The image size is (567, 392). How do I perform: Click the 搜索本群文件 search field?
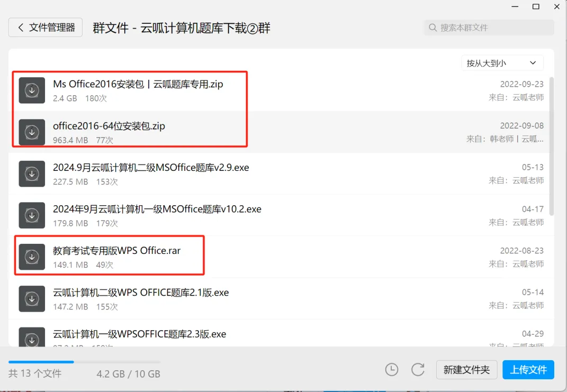[x=489, y=28]
